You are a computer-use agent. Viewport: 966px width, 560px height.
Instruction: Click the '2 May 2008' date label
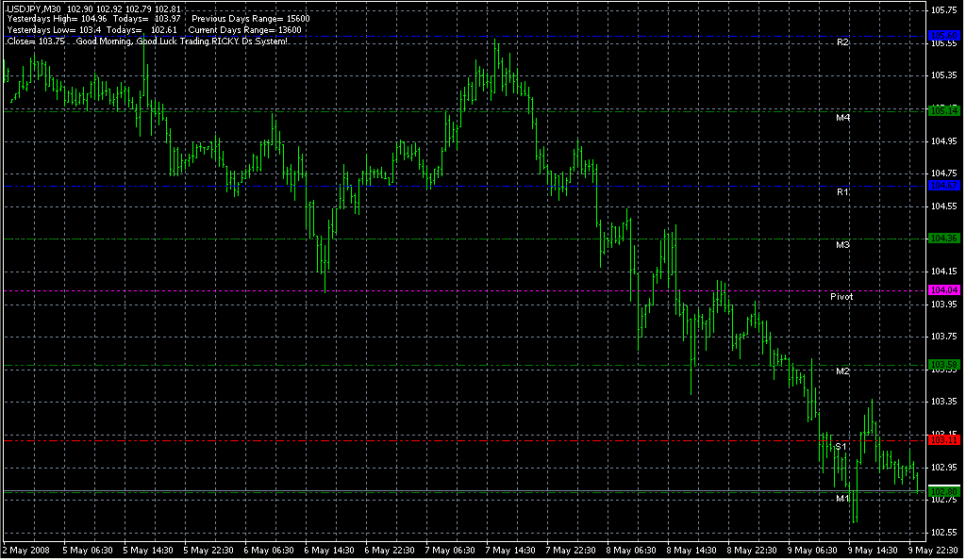26,550
